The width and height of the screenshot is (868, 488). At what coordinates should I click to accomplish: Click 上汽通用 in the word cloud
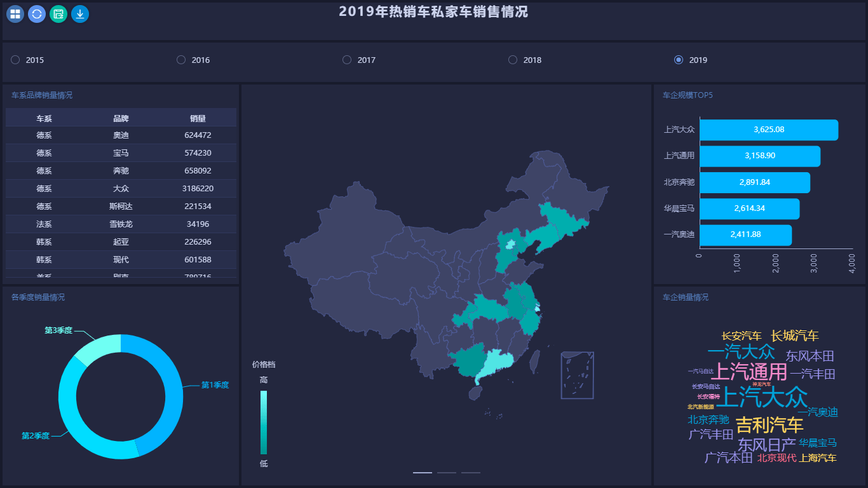[753, 372]
